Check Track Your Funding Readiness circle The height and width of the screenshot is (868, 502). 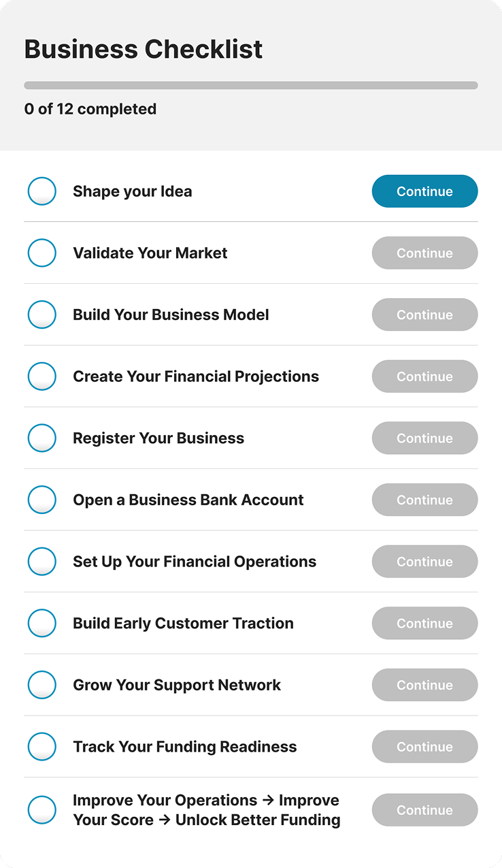[42, 747]
